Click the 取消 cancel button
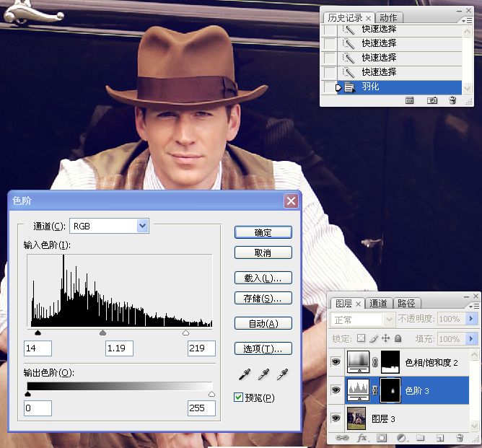This screenshot has width=482, height=448. [x=263, y=252]
